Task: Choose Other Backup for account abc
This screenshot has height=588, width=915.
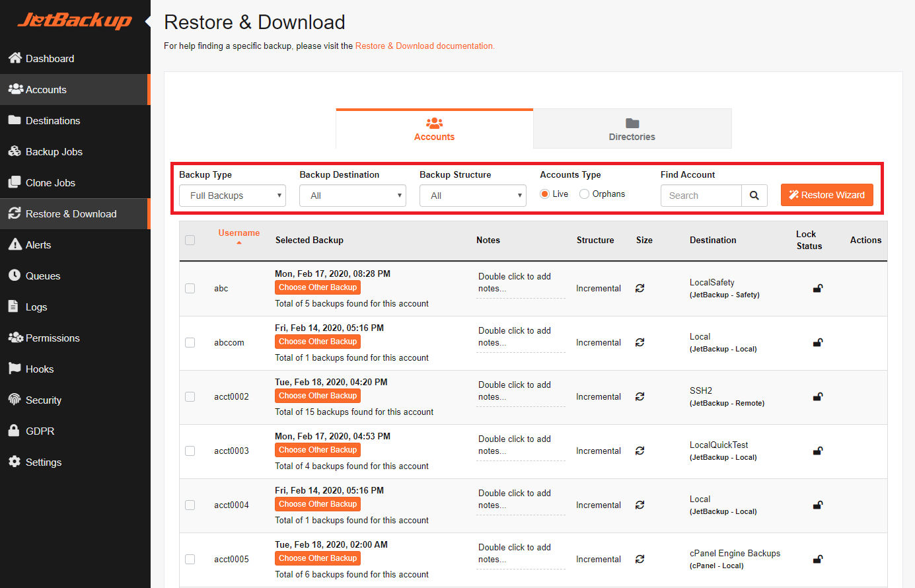Action: 318,287
